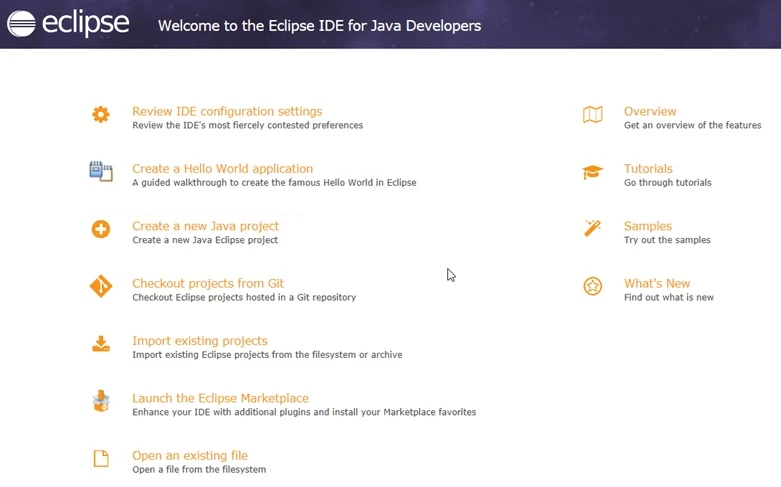This screenshot has width=781, height=487.
Task: Open the "Checkout projects from Git" link
Action: click(x=208, y=284)
